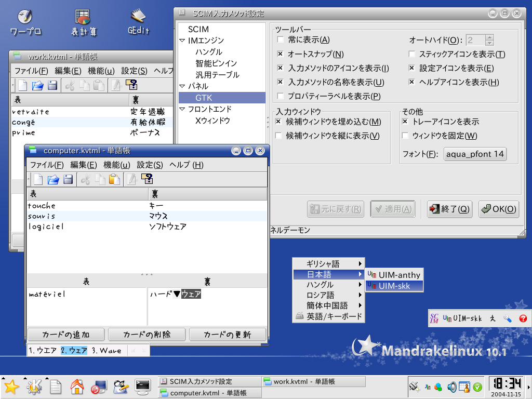Viewport: 532px width, 399px height.
Task: Click the network plug tray icon
Action: (414, 387)
